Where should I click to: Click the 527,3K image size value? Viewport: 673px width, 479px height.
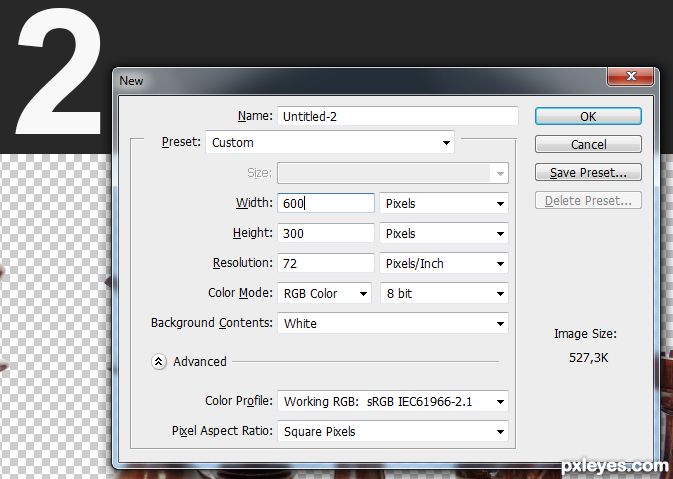588,358
